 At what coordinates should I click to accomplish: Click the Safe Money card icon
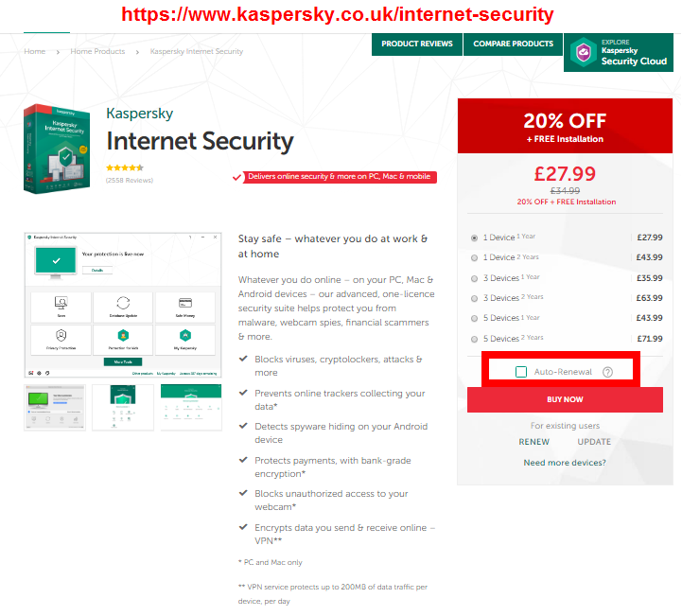pyautogui.click(x=184, y=302)
